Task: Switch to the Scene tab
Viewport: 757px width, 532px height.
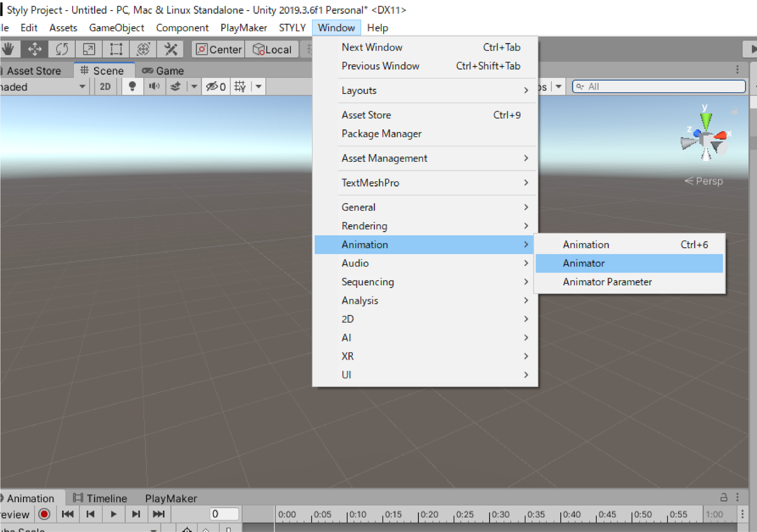Action: click(x=105, y=70)
